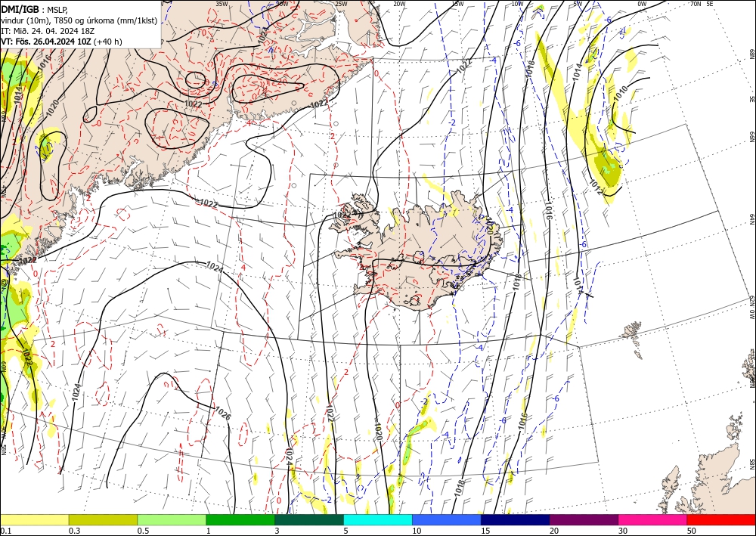Click the "25W" longitude label at top
The height and width of the screenshot is (536, 756).
point(341,4)
